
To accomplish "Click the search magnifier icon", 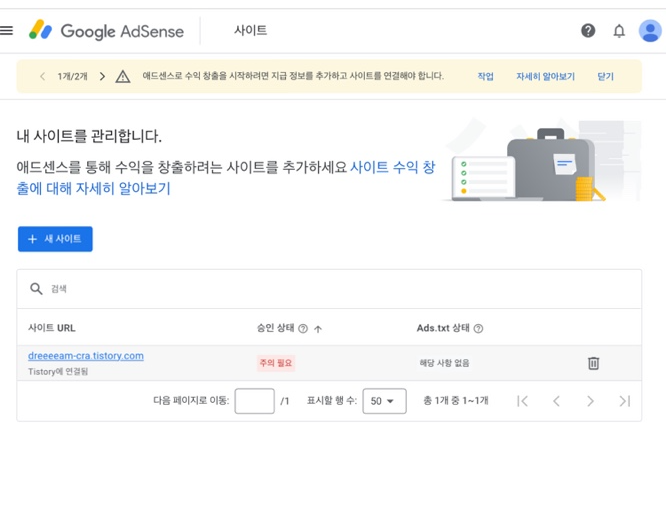I will click(x=36, y=289).
